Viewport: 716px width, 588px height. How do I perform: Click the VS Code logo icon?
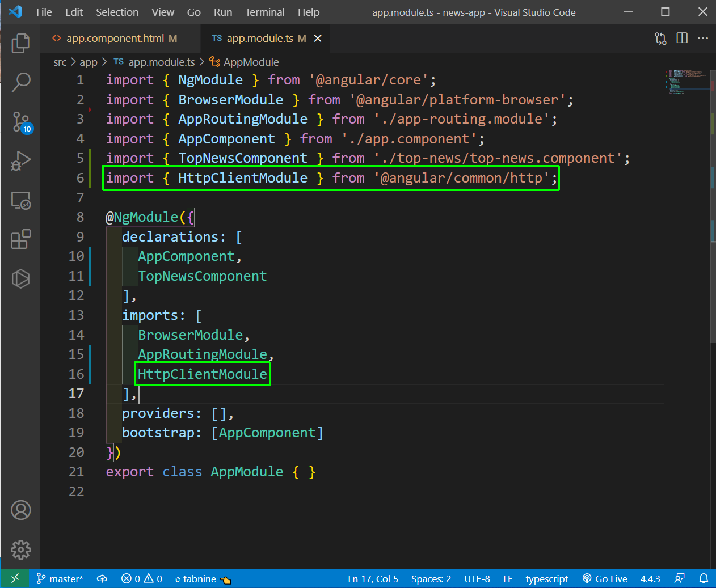click(15, 12)
